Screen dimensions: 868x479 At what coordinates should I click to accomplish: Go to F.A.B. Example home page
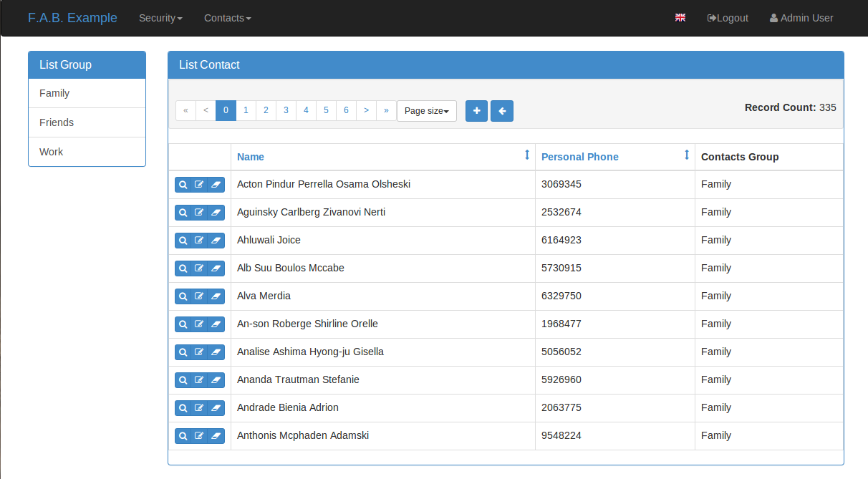tap(72, 17)
